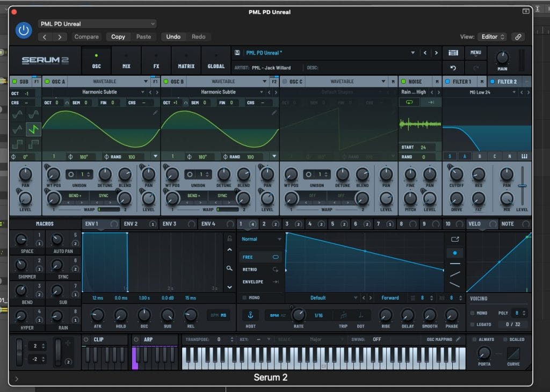
Task: Click the OSC MAPPING pencil icon
Action: tap(458, 339)
